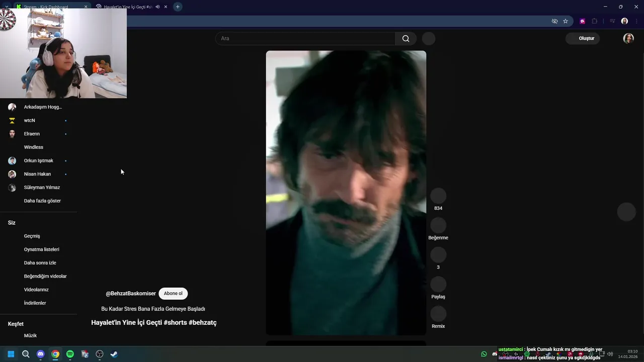Open the Orkun Işıtmak subscription channel
644x362 pixels.
click(x=39, y=161)
